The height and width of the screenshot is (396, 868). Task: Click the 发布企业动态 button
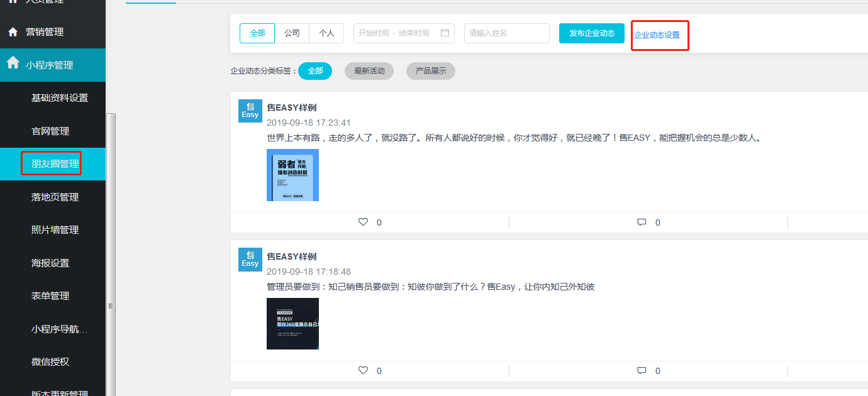592,33
